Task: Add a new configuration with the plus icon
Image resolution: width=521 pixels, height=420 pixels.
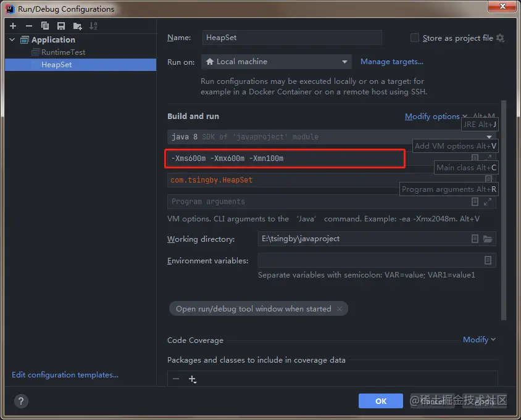Action: (13, 26)
